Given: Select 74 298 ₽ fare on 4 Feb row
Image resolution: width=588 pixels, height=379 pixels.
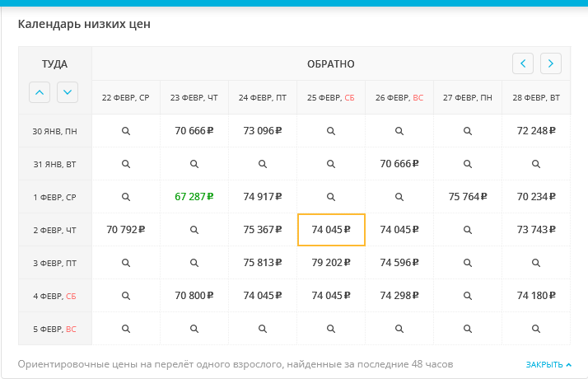Looking at the screenshot, I should [x=399, y=296].
